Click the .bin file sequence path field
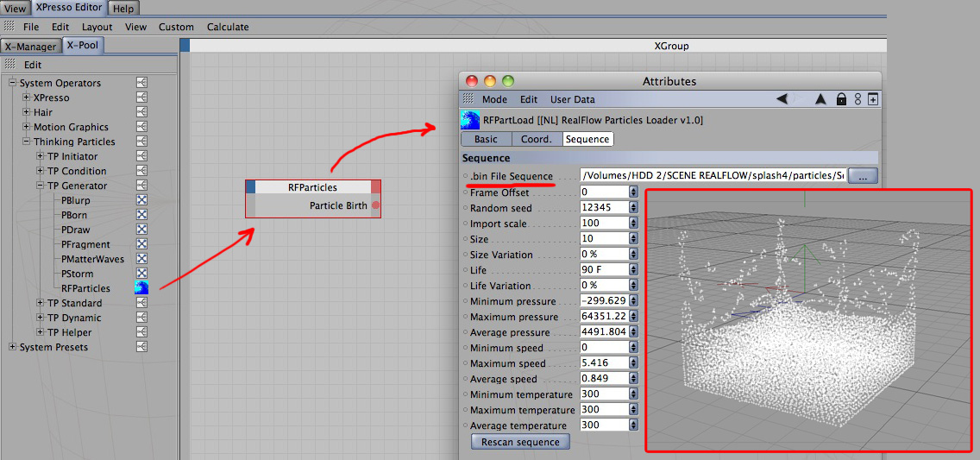980x460 pixels. (x=713, y=176)
